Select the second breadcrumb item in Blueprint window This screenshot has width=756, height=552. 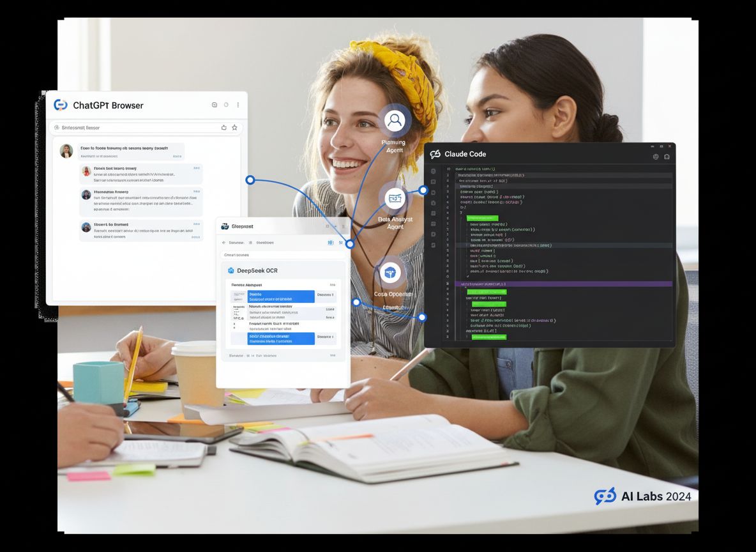coord(264,243)
